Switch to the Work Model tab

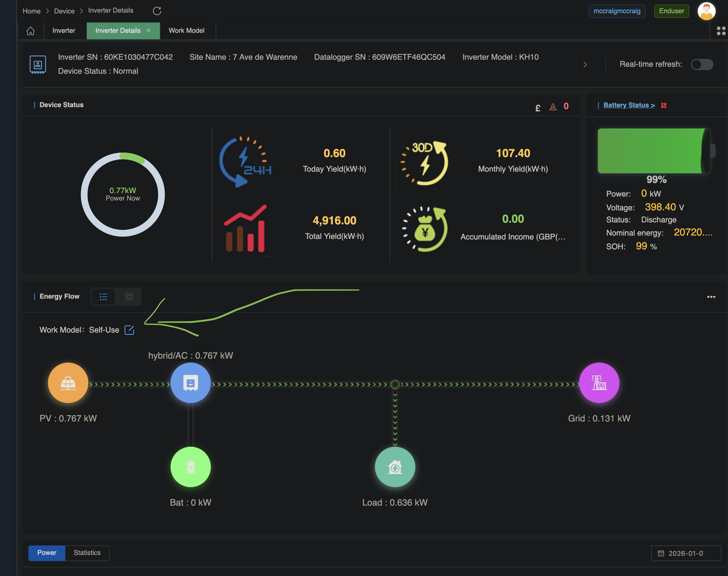tap(186, 31)
